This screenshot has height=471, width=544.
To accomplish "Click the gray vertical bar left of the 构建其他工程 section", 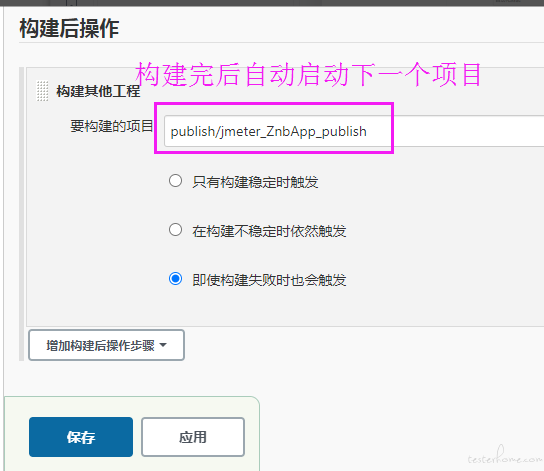I will coord(22,214).
